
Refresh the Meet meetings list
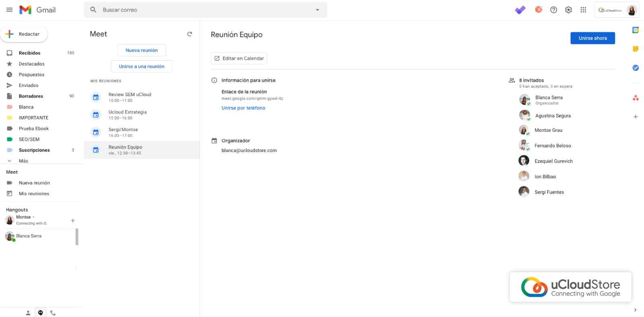190,34
